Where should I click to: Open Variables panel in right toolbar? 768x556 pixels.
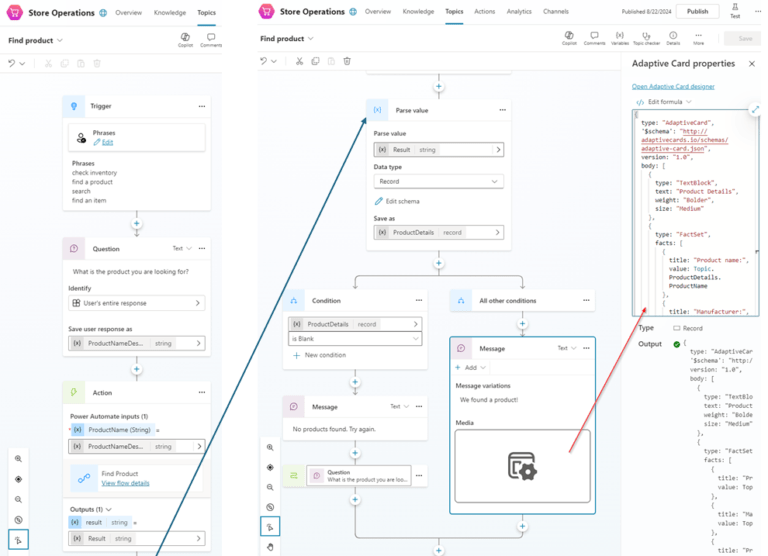pos(620,38)
